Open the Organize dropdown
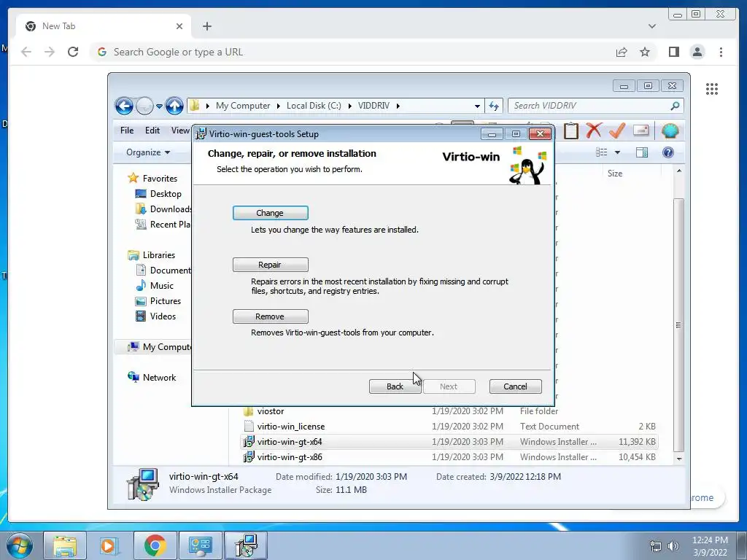 147,152
